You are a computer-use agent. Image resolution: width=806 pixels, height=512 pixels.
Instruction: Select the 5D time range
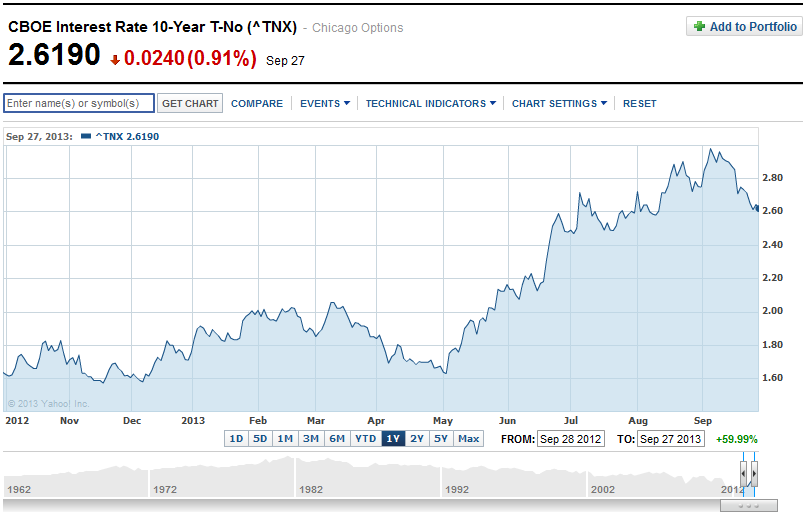(x=260, y=439)
